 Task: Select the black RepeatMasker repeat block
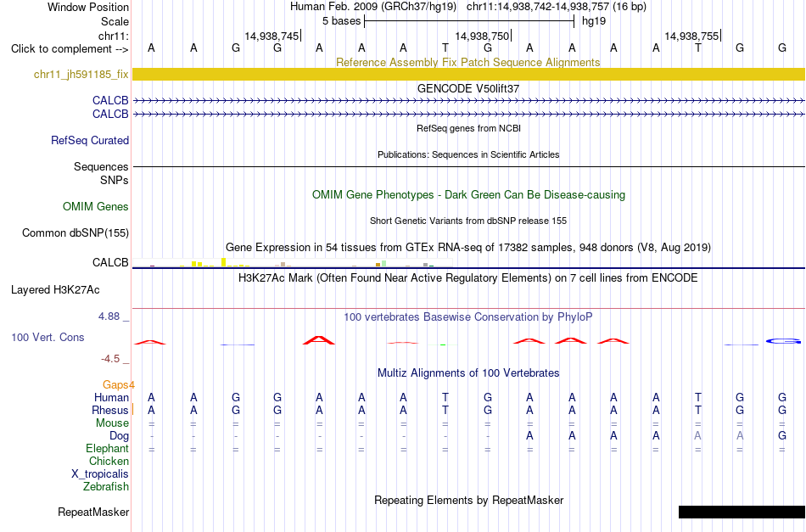point(742,512)
